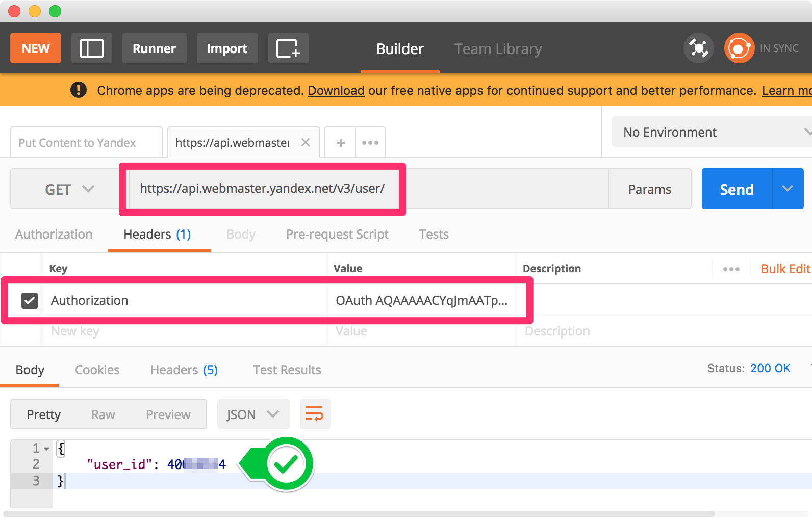Open tab options ellipsis menu
812x520 pixels.
click(370, 143)
